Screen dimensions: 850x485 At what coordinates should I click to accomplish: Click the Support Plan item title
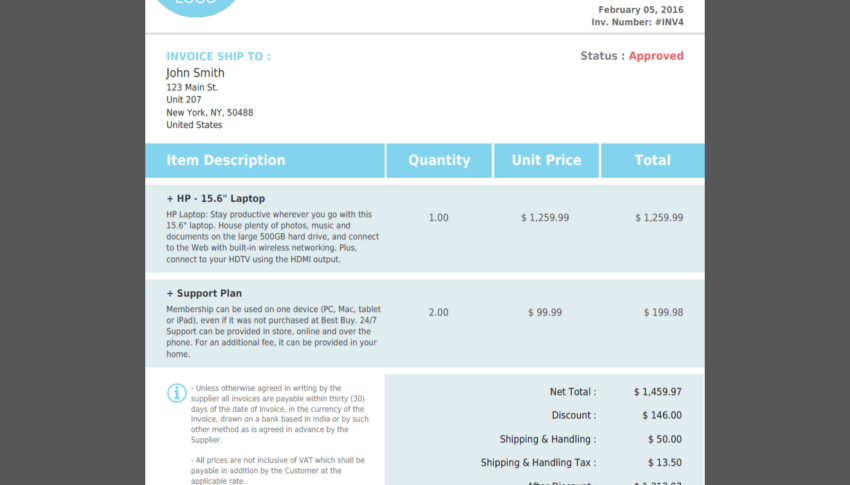point(204,294)
